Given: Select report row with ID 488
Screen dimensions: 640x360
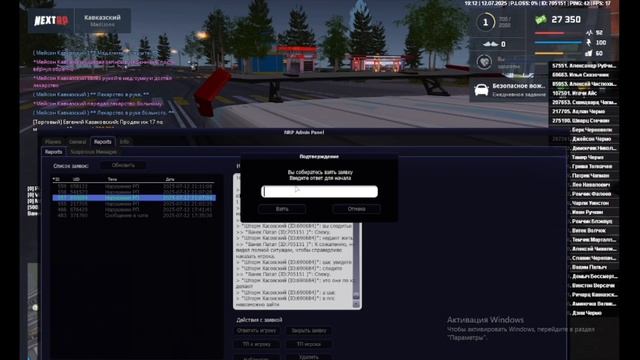Looking at the screenshot, I should coord(134,209).
